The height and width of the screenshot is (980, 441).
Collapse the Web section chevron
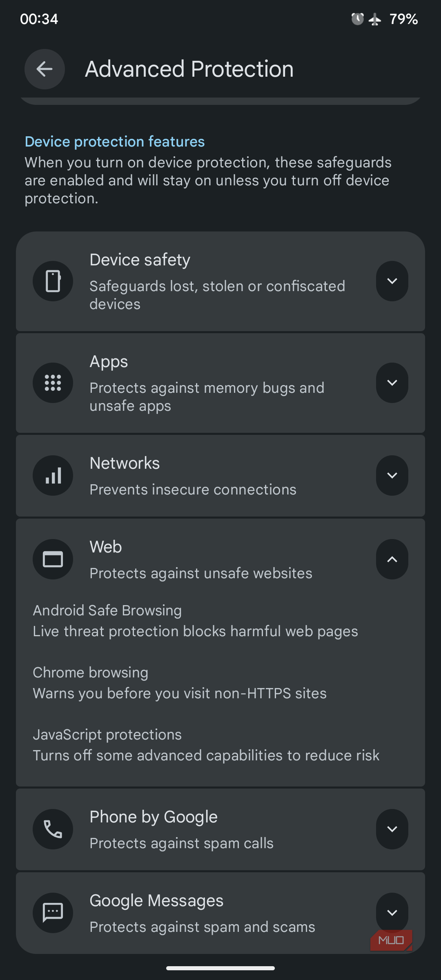point(392,559)
